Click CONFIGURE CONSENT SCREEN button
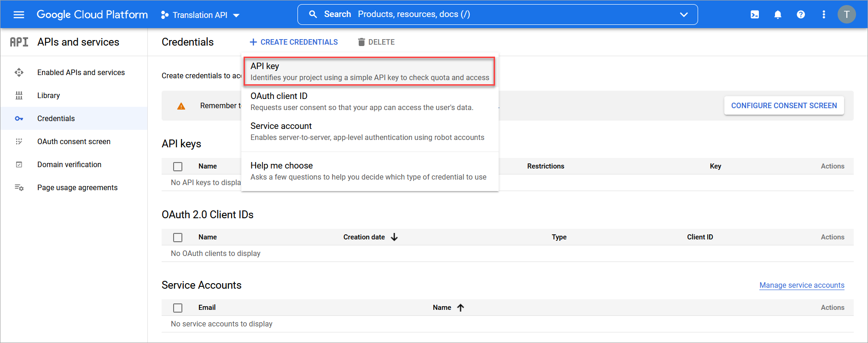The width and height of the screenshot is (868, 343). (784, 105)
